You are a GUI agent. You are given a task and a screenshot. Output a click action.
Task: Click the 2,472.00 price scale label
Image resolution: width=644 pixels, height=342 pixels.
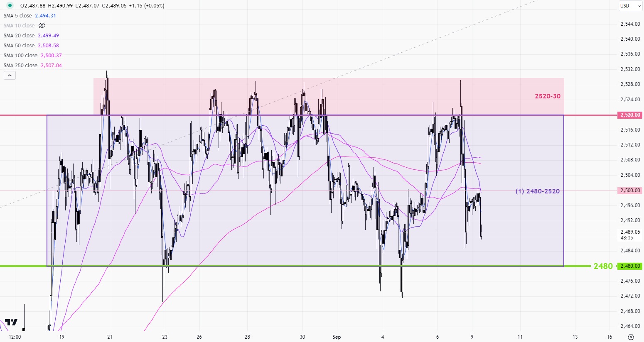pyautogui.click(x=630, y=296)
